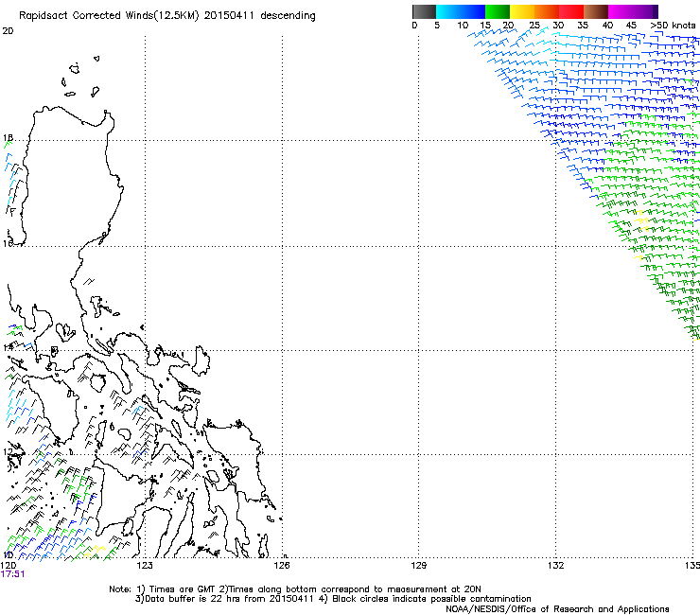
Task: Click the red 30-35 knots color segment
Action: (571, 11)
